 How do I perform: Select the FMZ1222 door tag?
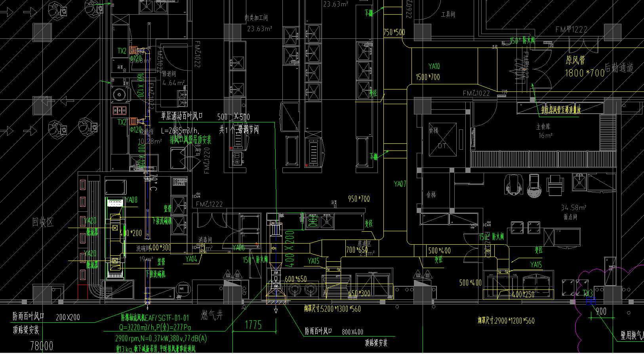(210, 204)
